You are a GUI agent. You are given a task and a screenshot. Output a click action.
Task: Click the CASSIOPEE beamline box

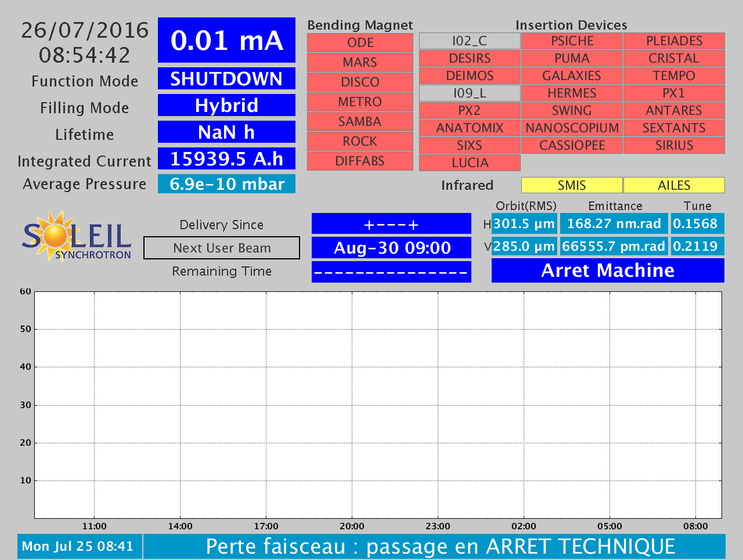pos(572,146)
